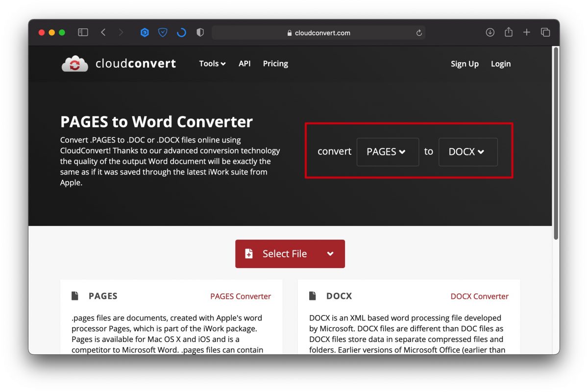588x392 pixels.
Task: Open the blue hexagon extension icon
Action: 145,32
